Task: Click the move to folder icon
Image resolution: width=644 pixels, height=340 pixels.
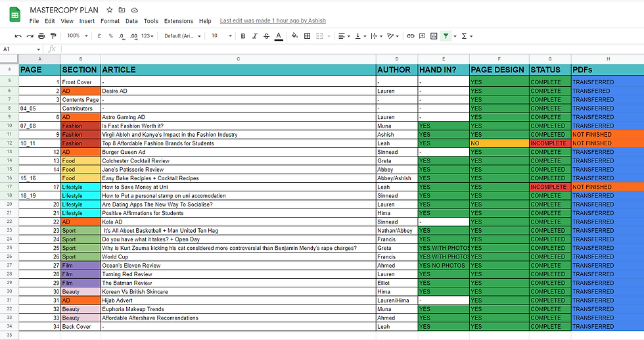Action: point(122,10)
